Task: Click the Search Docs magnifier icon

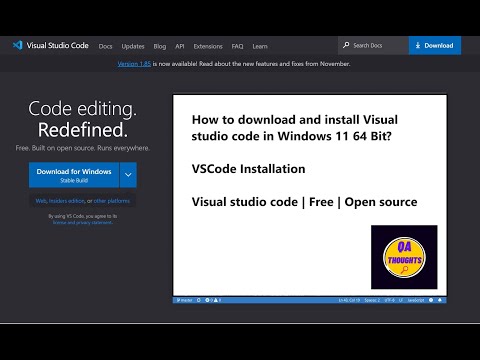Action: pyautogui.click(x=346, y=45)
